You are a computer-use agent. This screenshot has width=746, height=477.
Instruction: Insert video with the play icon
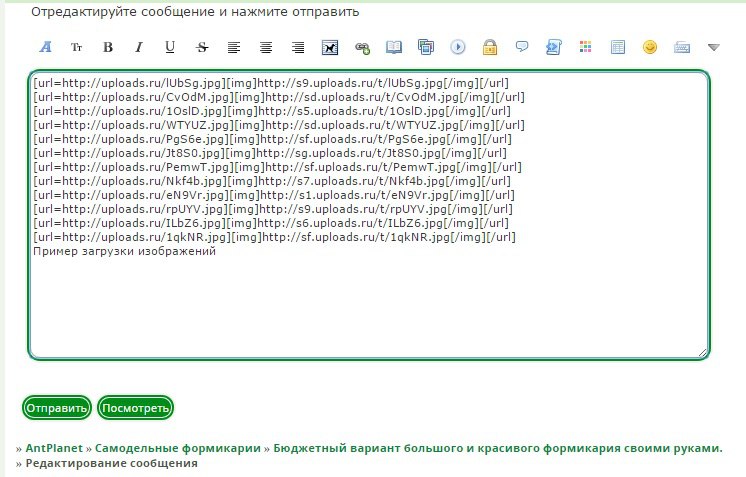[x=458, y=47]
